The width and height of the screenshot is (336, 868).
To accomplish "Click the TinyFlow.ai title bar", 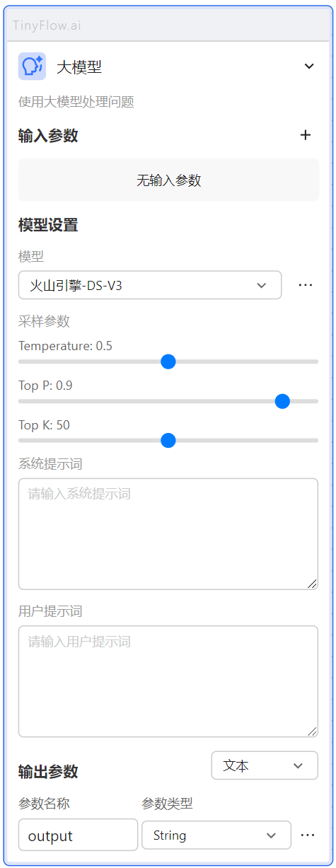I will coord(168,25).
